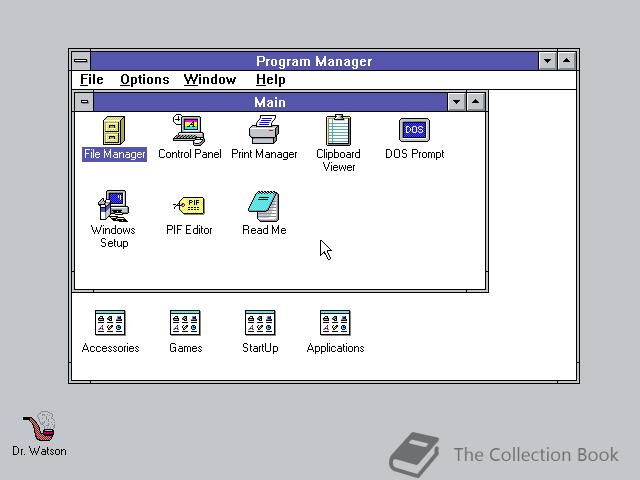
Task: Open the File menu
Action: click(x=91, y=80)
